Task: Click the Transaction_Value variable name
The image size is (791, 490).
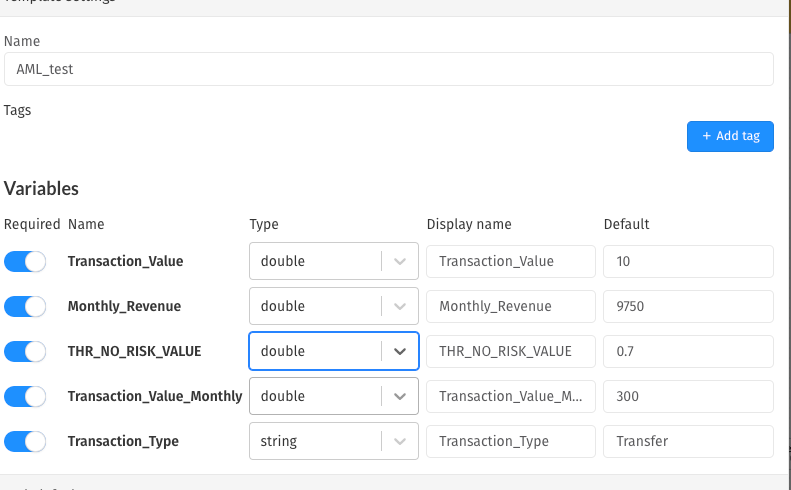Action: click(126, 261)
